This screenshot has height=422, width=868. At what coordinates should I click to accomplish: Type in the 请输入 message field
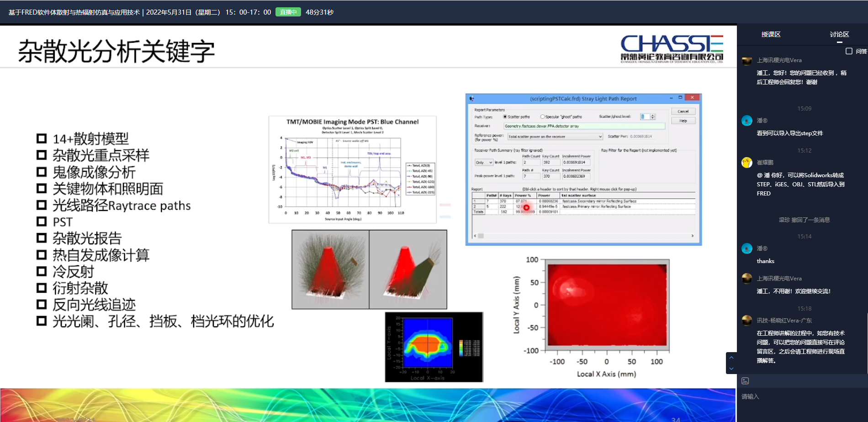[x=799, y=396]
